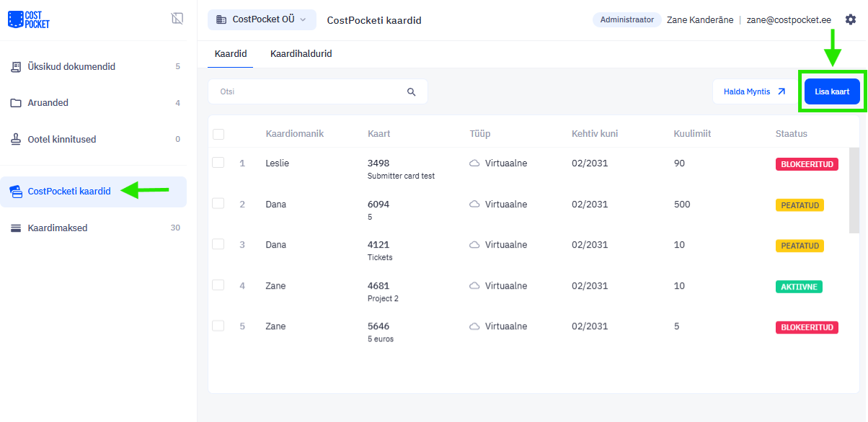This screenshot has height=422, width=868.
Task: Click the Lisa kaart button
Action: 832,92
